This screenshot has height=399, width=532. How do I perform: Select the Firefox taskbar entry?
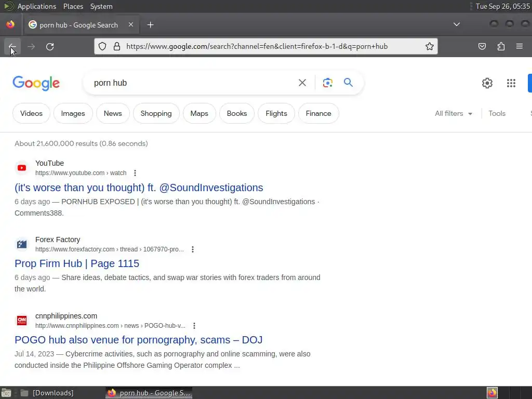click(149, 393)
